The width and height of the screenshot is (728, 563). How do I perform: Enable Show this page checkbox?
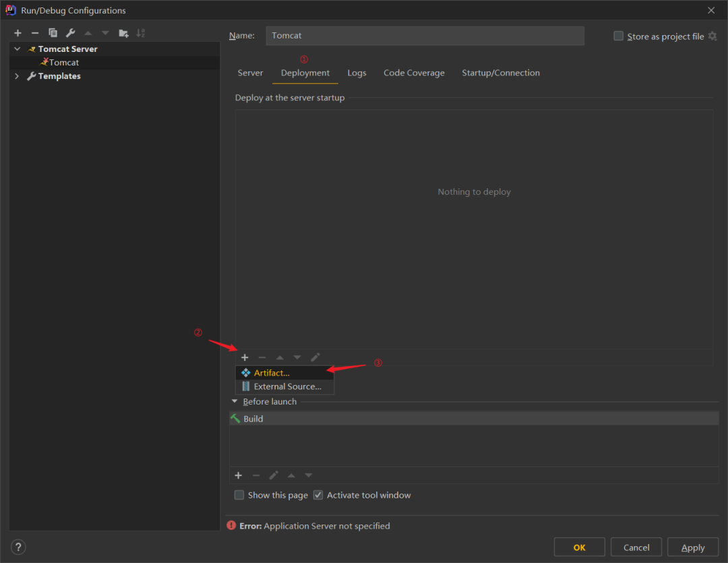[239, 495]
